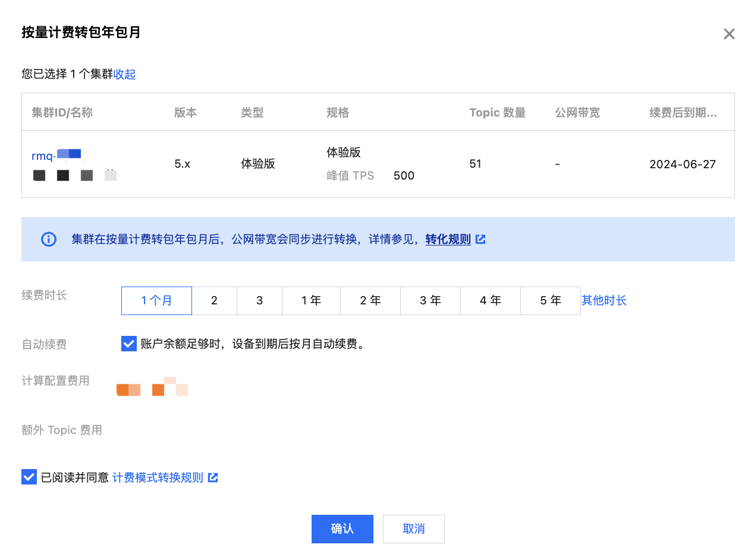The width and height of the screenshot is (754, 560).
Task: Pick the 4年 renewal duration
Action: 491,301
